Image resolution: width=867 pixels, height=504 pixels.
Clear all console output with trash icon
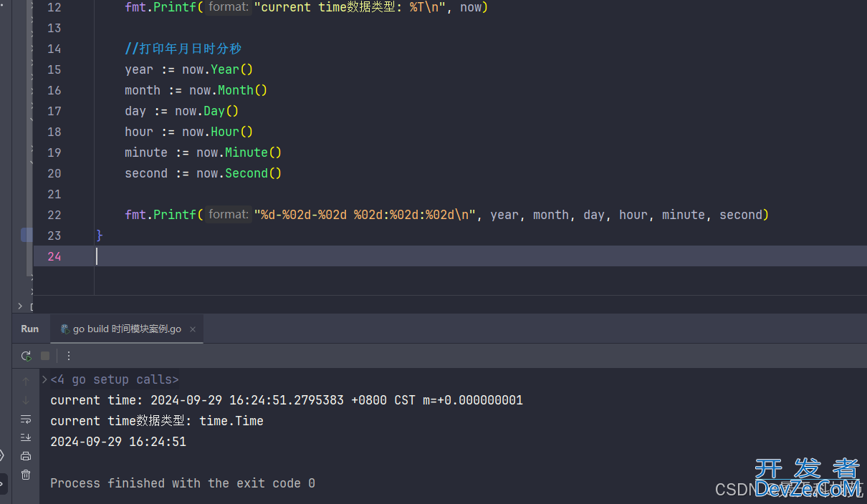click(x=26, y=475)
